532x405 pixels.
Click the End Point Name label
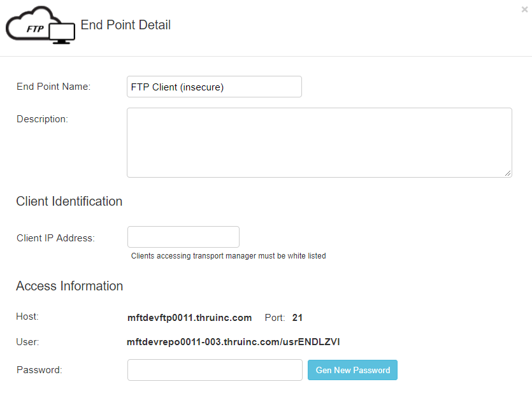point(54,87)
